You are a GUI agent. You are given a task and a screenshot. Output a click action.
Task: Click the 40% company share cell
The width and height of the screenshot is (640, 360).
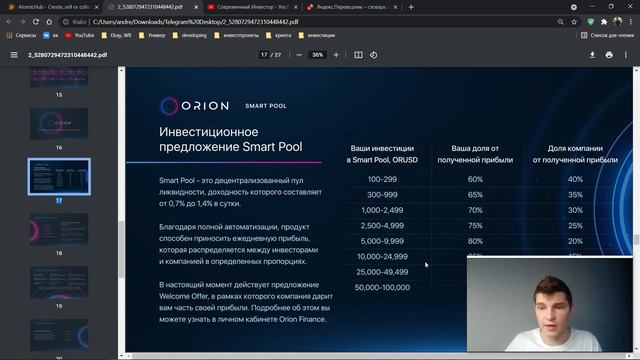click(575, 179)
